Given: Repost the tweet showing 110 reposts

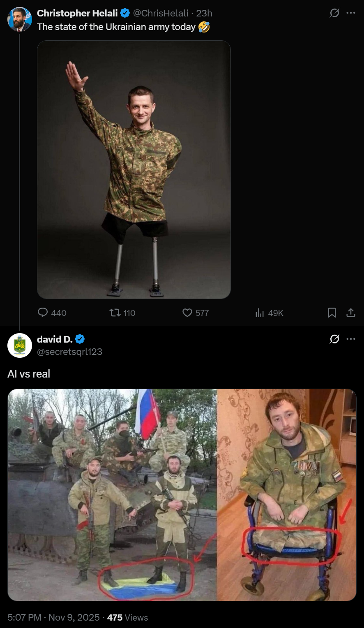Looking at the screenshot, I should tap(115, 313).
